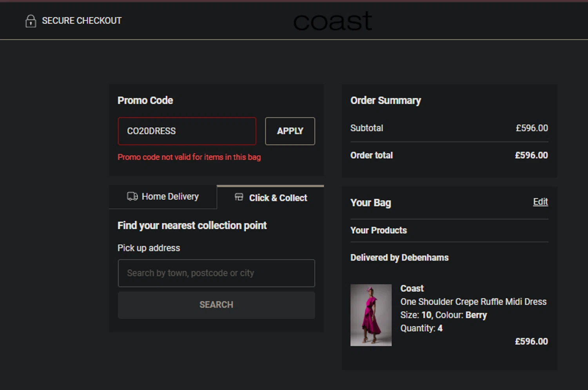Click the Click & Collect store icon

239,197
